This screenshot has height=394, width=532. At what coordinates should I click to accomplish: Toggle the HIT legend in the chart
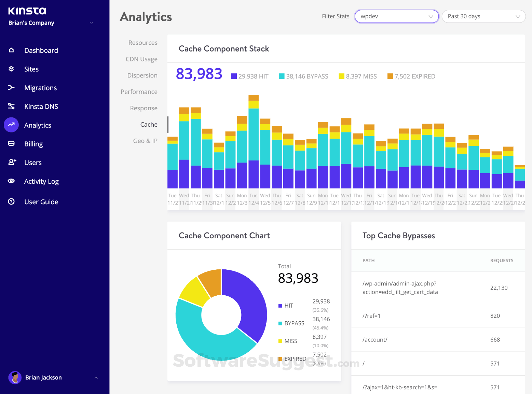click(250, 76)
